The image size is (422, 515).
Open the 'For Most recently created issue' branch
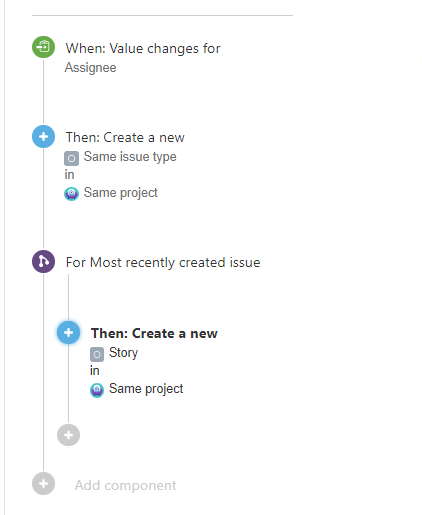163,262
